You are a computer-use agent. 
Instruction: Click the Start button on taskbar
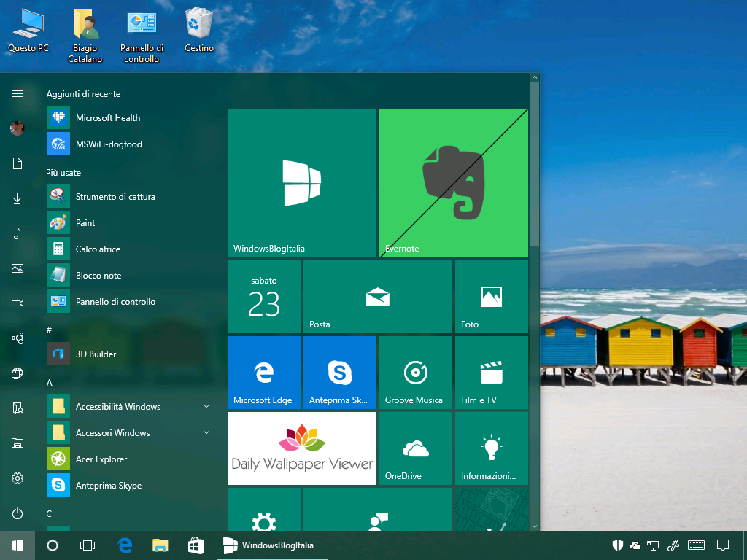pyautogui.click(x=18, y=545)
